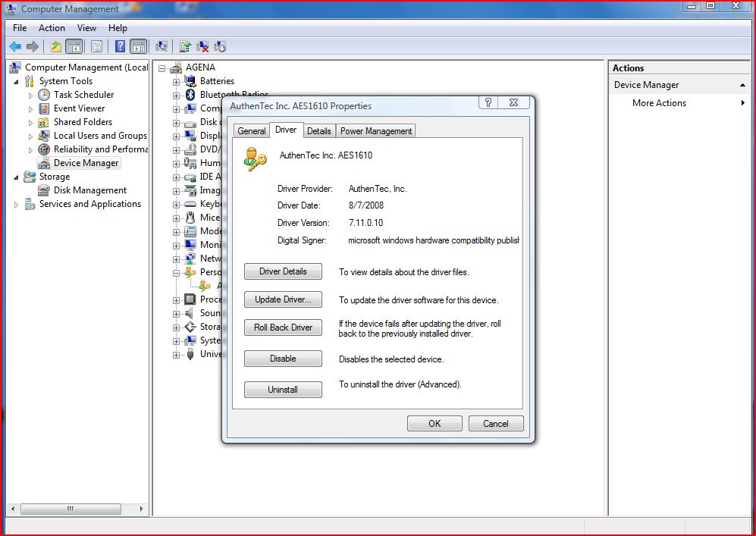
Task: Open the View menu
Action: tap(86, 28)
